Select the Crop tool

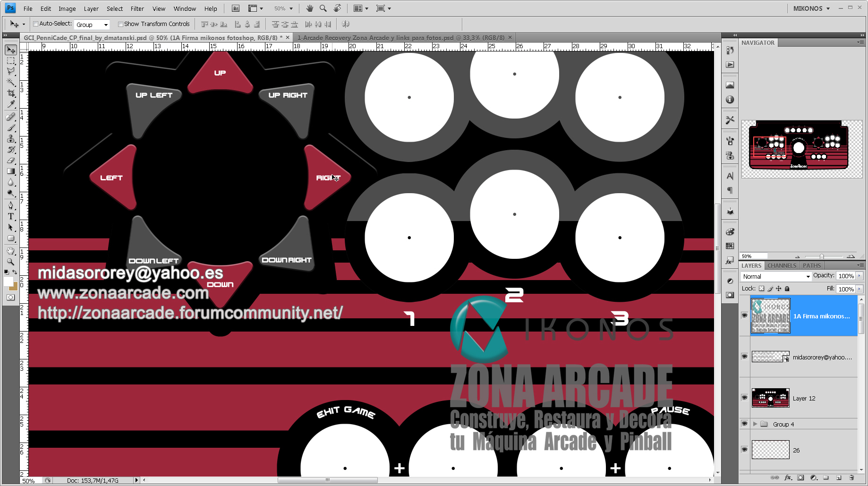click(x=11, y=93)
